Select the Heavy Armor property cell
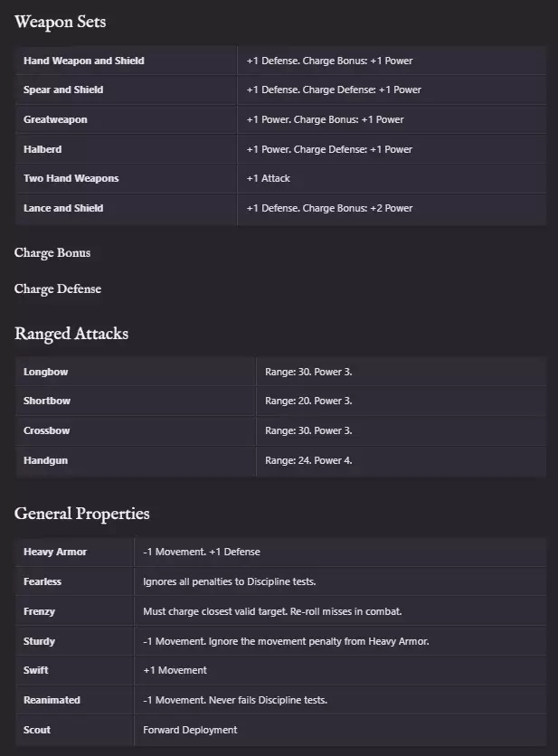Screen dimensions: 558x756 point(55,552)
